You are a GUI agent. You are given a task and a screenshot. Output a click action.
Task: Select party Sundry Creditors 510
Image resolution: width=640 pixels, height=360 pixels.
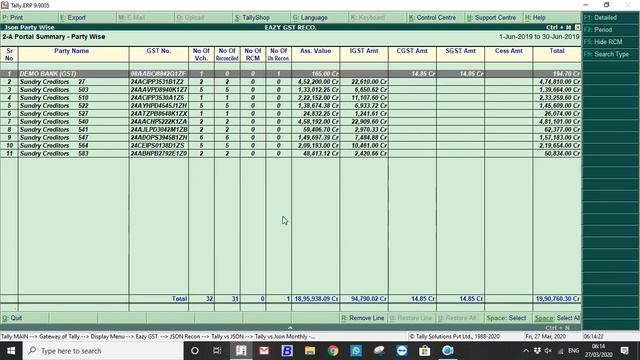click(x=54, y=98)
